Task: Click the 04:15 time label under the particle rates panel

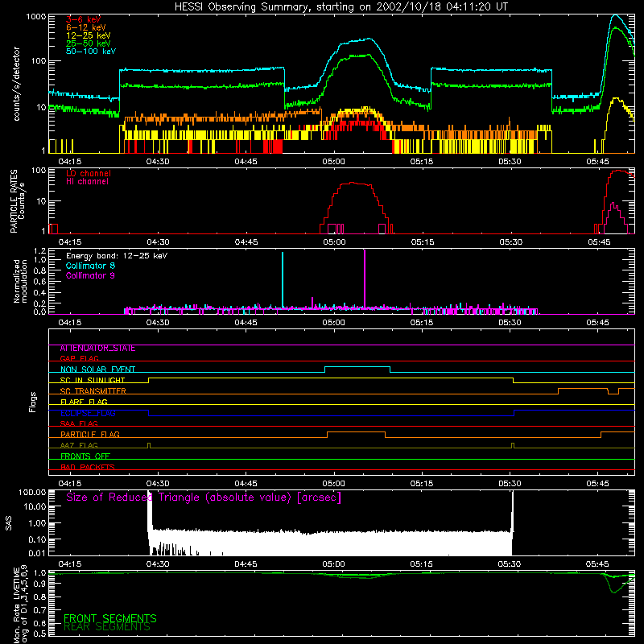Action: tap(70, 242)
